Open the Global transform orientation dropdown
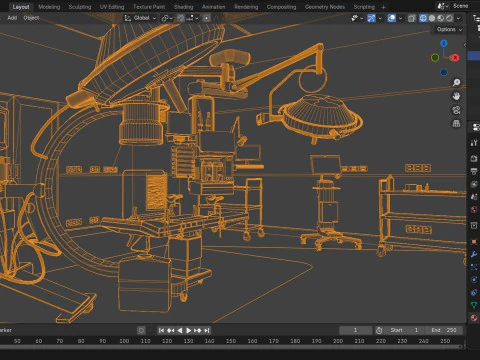Viewport: 480px width, 360px height. coord(140,18)
